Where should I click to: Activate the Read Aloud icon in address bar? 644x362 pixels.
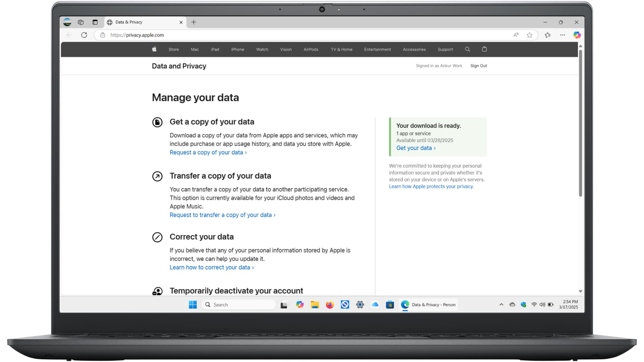(x=516, y=35)
